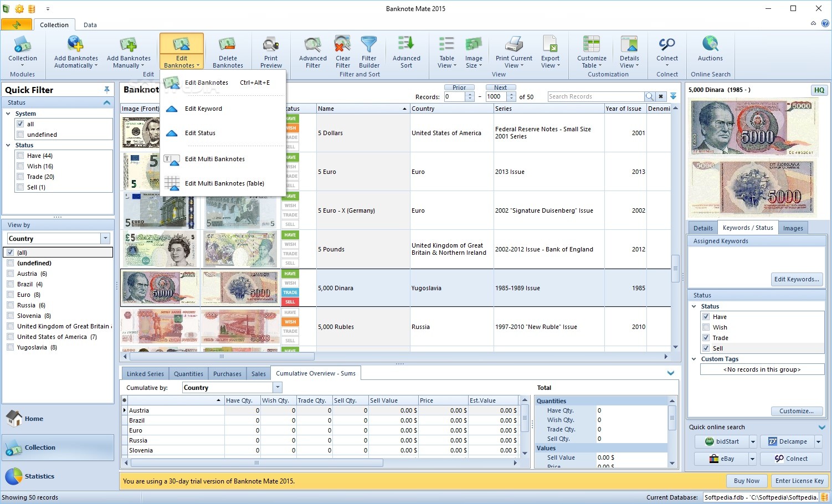This screenshot has width=832, height=504.
Task: Open the Collection modules button
Action: click(x=23, y=51)
